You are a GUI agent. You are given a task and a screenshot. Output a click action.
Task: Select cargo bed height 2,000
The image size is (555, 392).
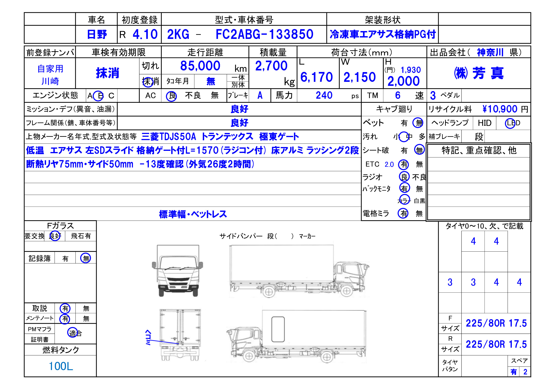404,81
